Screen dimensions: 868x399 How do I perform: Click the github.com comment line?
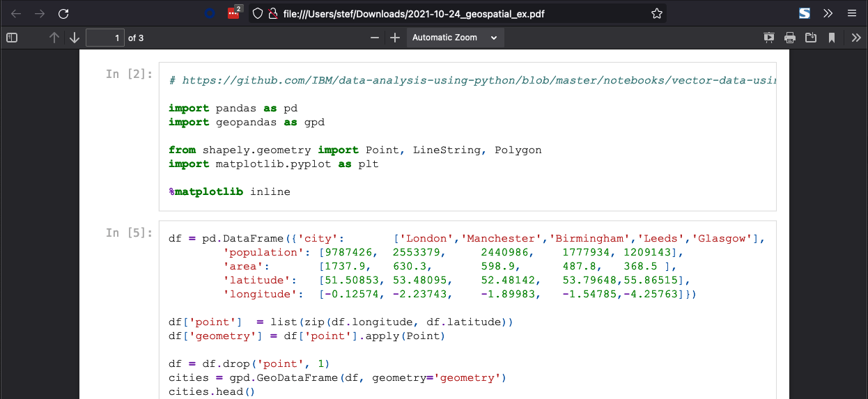pyautogui.click(x=472, y=80)
